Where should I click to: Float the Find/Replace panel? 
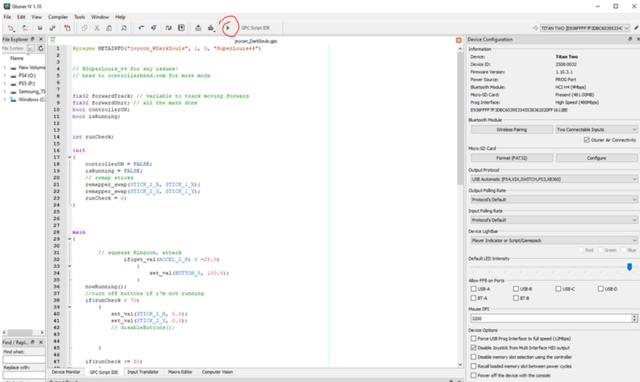pyautogui.click(x=33, y=342)
